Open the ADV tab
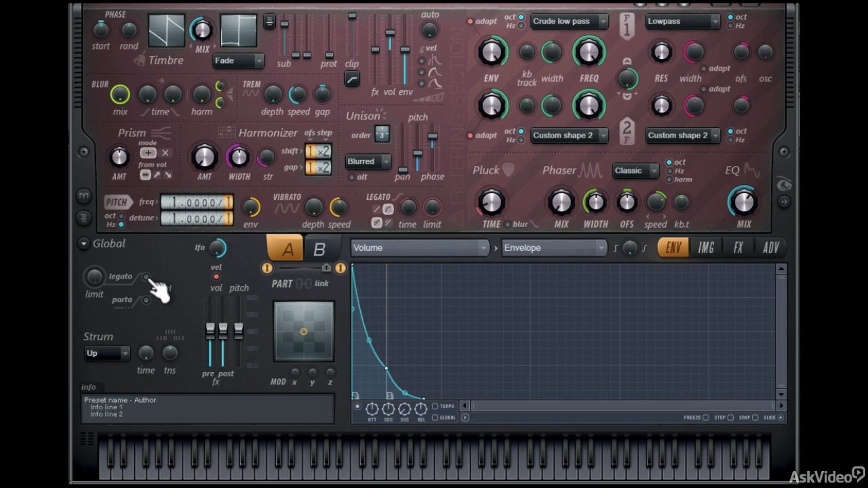Screen dimensions: 868x488 coord(770,248)
